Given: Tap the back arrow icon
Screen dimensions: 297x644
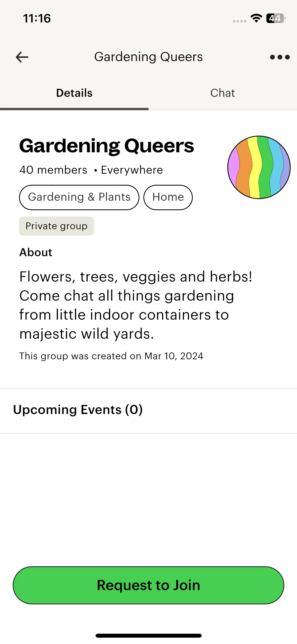Looking at the screenshot, I should [x=22, y=57].
